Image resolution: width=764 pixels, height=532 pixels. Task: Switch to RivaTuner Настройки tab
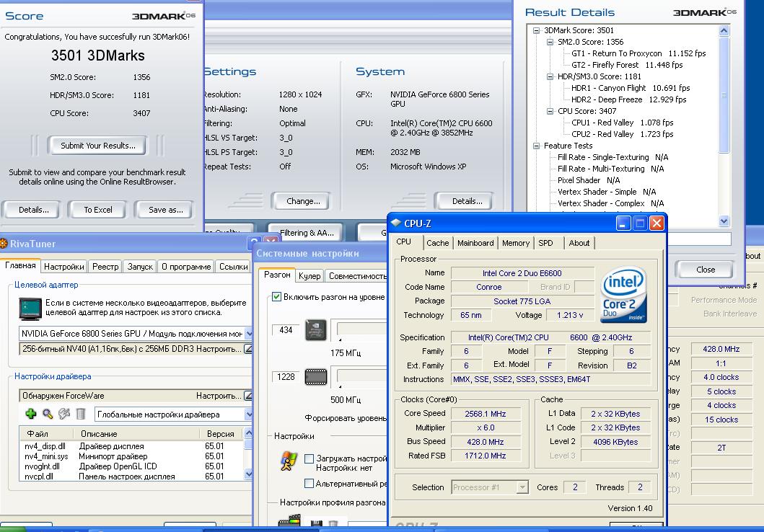[x=63, y=266]
